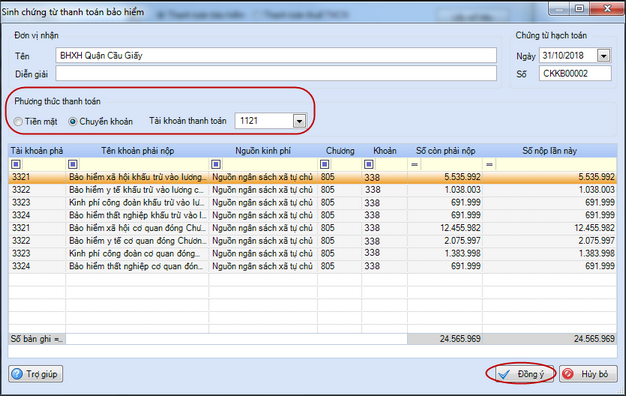Click the Diễn giải input field
This screenshot has width=626, height=396.
pyautogui.click(x=276, y=73)
